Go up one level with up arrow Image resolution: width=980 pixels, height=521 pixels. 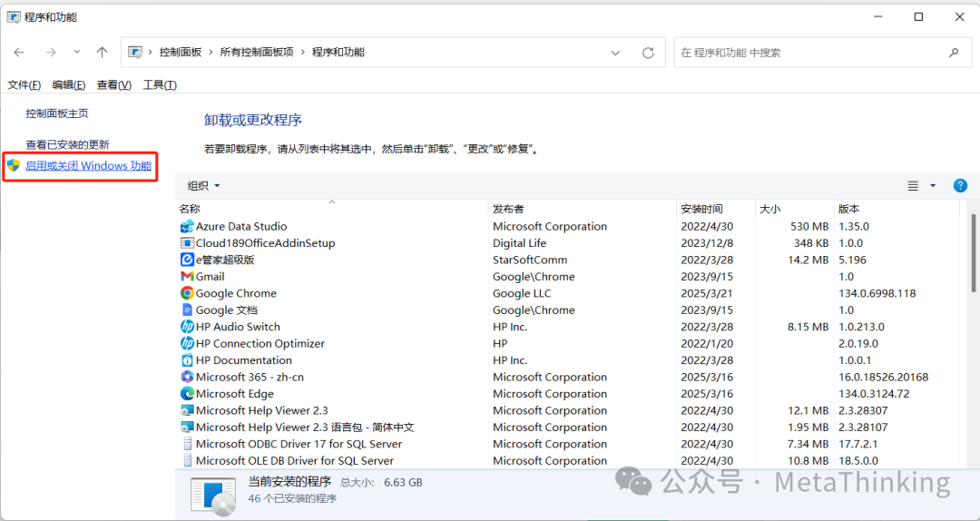[x=102, y=53]
